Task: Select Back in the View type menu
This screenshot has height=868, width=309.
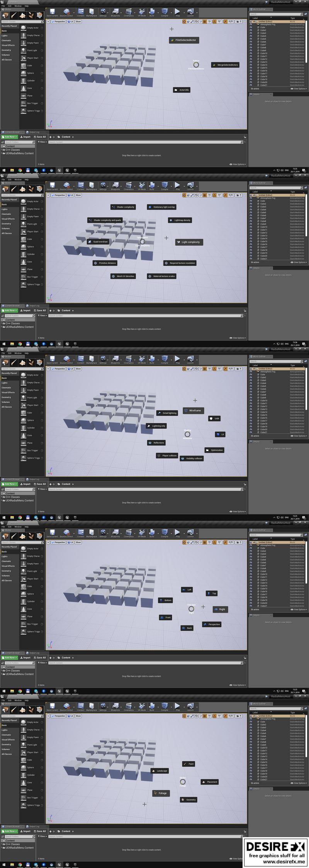Action: 187,628
